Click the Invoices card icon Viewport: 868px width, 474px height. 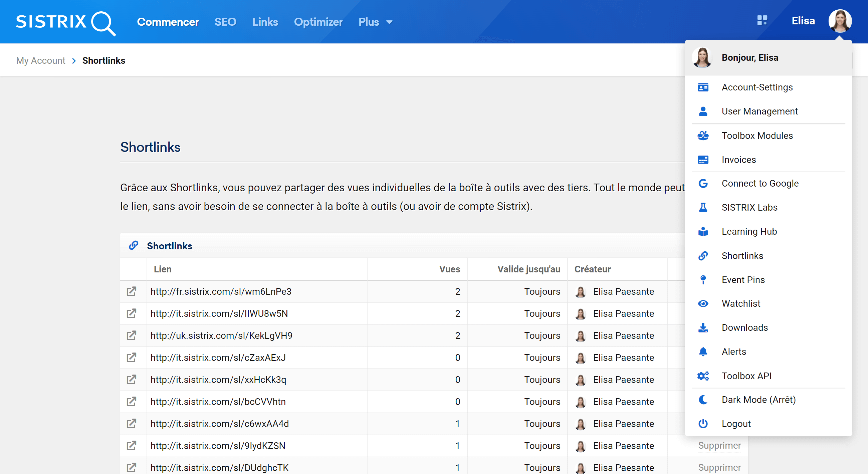click(703, 160)
